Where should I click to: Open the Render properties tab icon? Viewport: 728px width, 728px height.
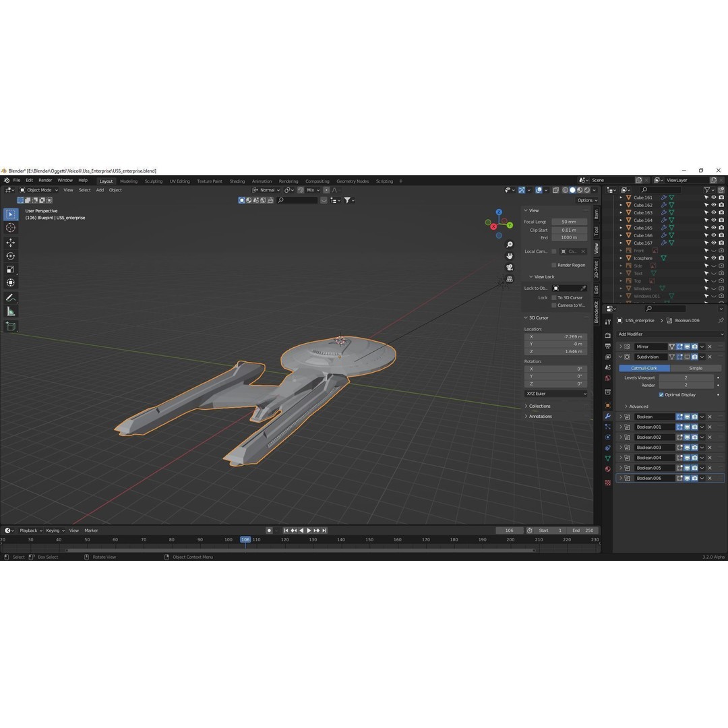608,335
